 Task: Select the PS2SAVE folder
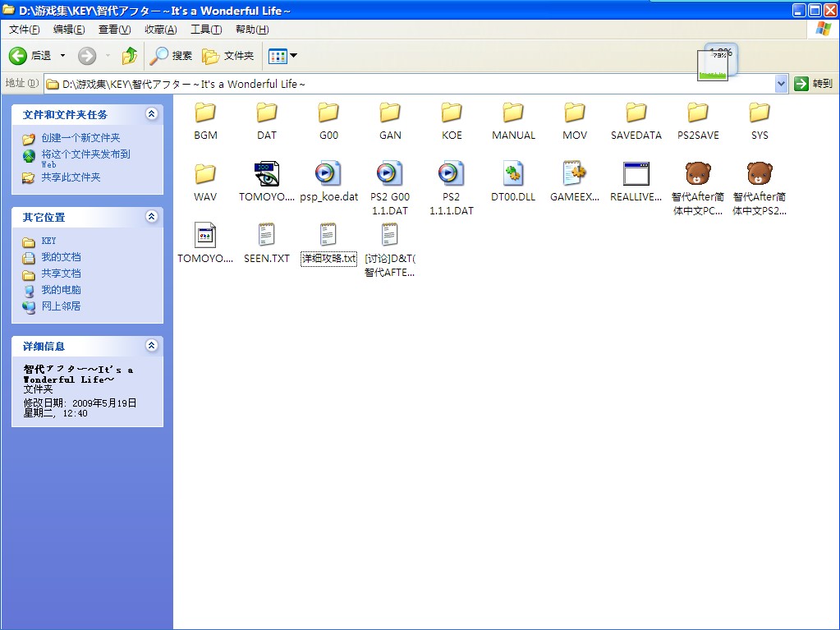698,122
